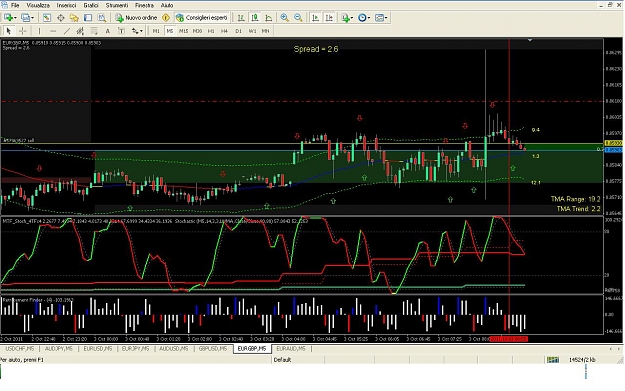This screenshot has width=625, height=391.
Task: Click the Nuovo ordine button
Action: click(137, 18)
